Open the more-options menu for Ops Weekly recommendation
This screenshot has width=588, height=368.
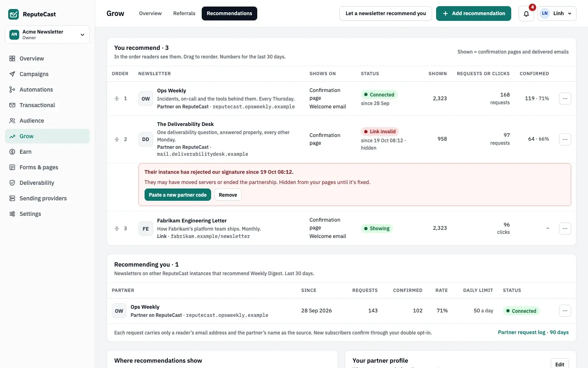(565, 99)
